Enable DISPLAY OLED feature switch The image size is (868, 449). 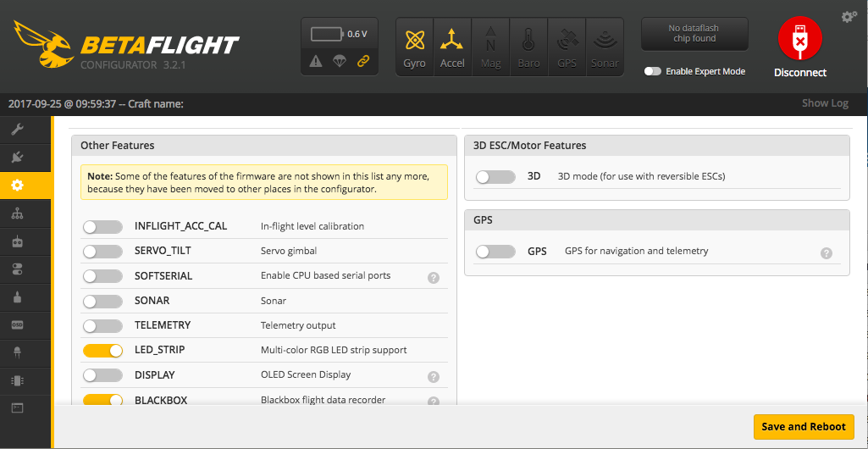click(x=102, y=375)
